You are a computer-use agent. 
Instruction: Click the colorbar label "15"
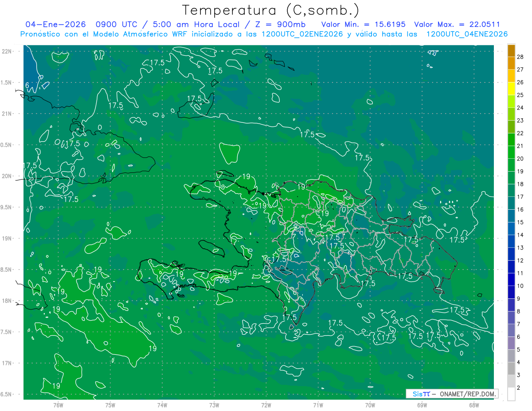tap(520, 222)
